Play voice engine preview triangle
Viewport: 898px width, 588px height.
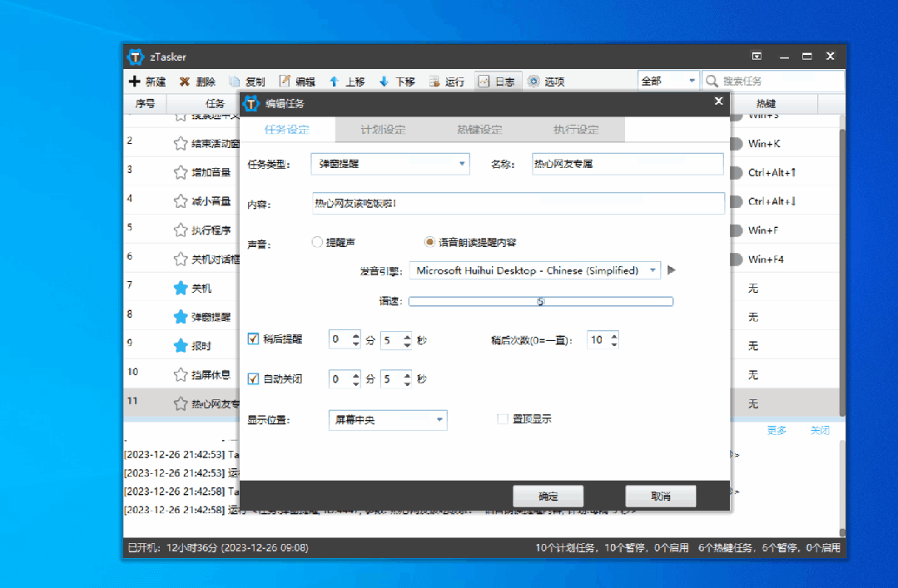[672, 270]
